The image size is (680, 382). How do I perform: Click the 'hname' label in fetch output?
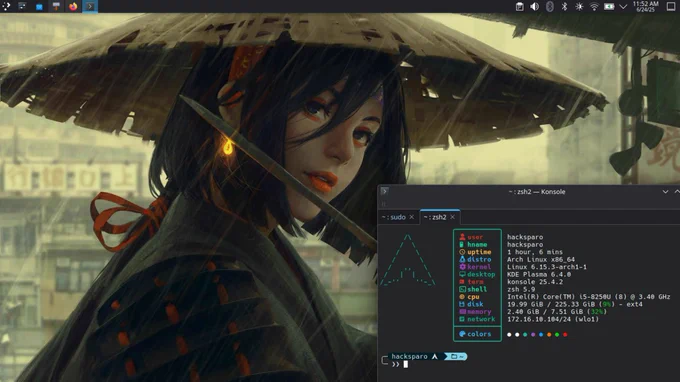pos(477,245)
